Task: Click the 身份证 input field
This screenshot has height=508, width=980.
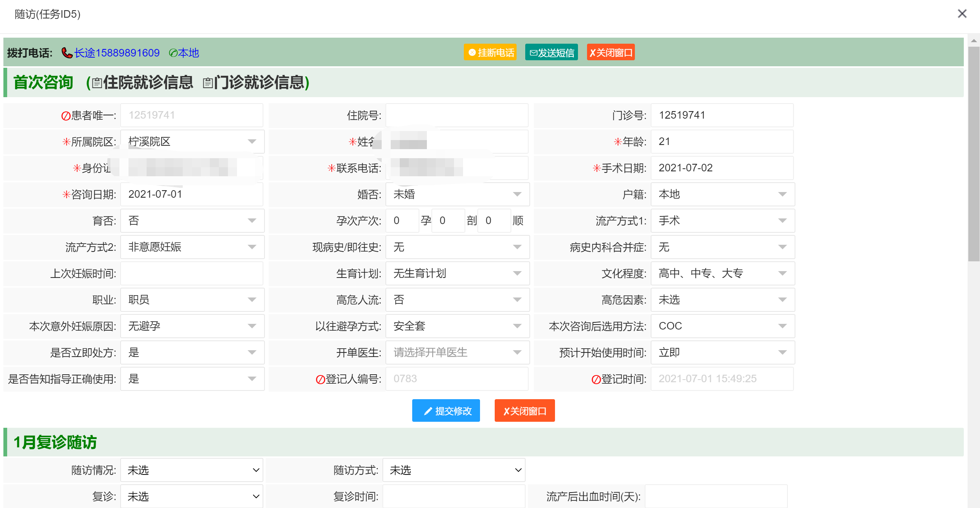Action: pos(191,168)
